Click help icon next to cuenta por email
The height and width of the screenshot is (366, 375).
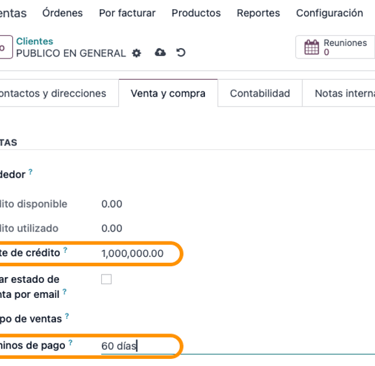[64, 292]
